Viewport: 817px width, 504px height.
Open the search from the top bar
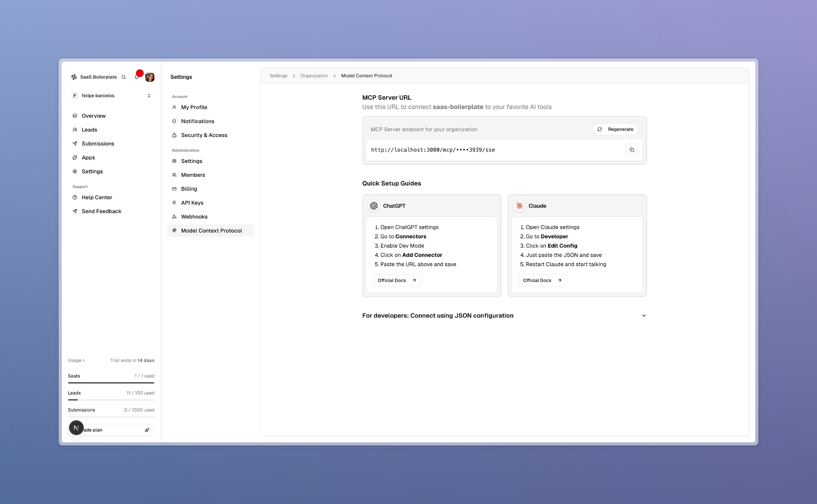click(x=123, y=77)
